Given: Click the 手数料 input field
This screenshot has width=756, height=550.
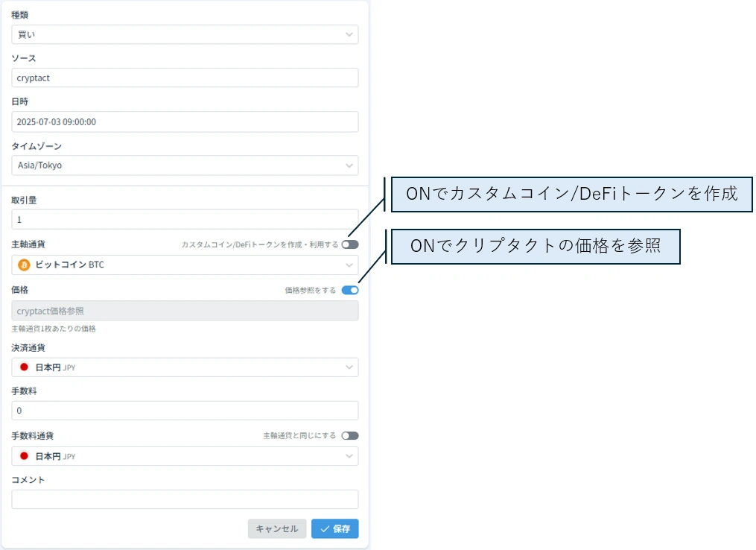Looking at the screenshot, I should 185,411.
